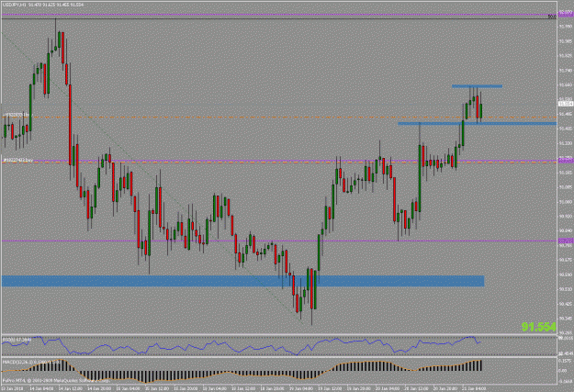Click the 19 Jan 04:00 time axis label

pyautogui.click(x=301, y=388)
